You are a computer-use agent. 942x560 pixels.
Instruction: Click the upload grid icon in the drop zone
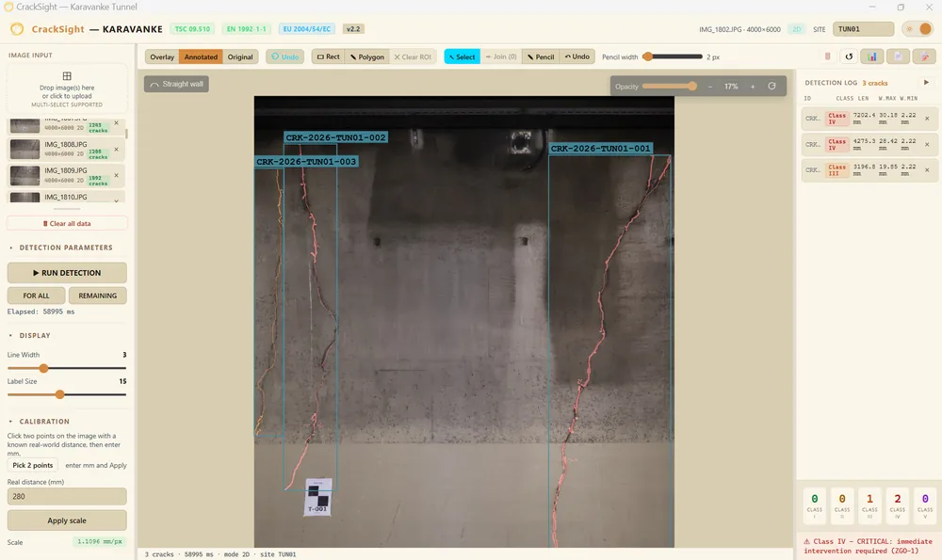67,76
